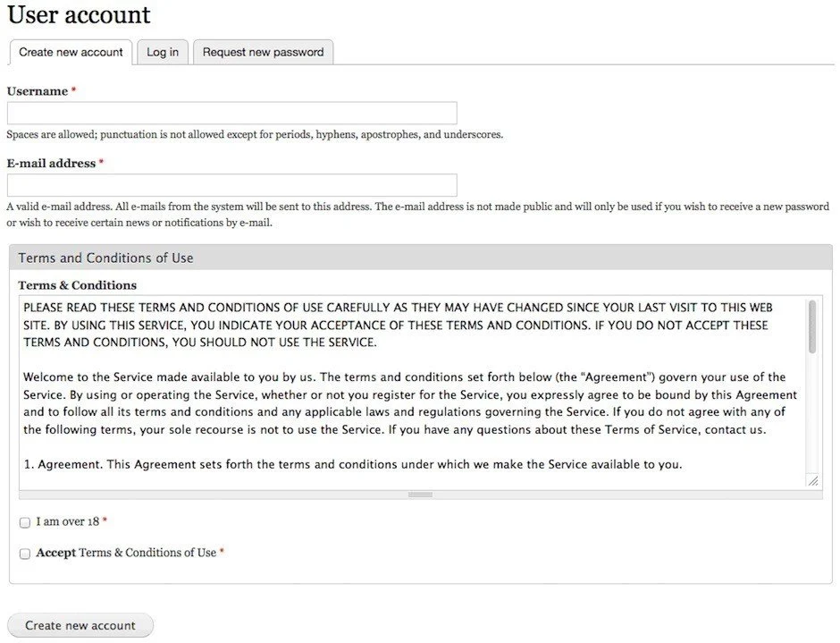
Task: Click the resize grip below the terms textarea
Action: 419,494
